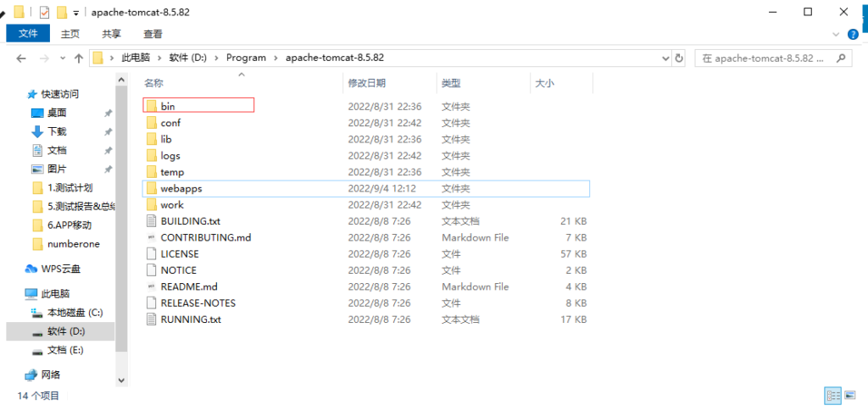Sort files by the 修改日期 column header
868x411 pixels.
(x=366, y=83)
